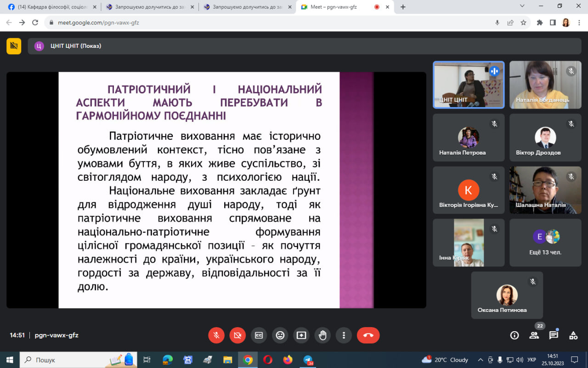
Task: Launch Opera from the taskbar
Action: 268,360
